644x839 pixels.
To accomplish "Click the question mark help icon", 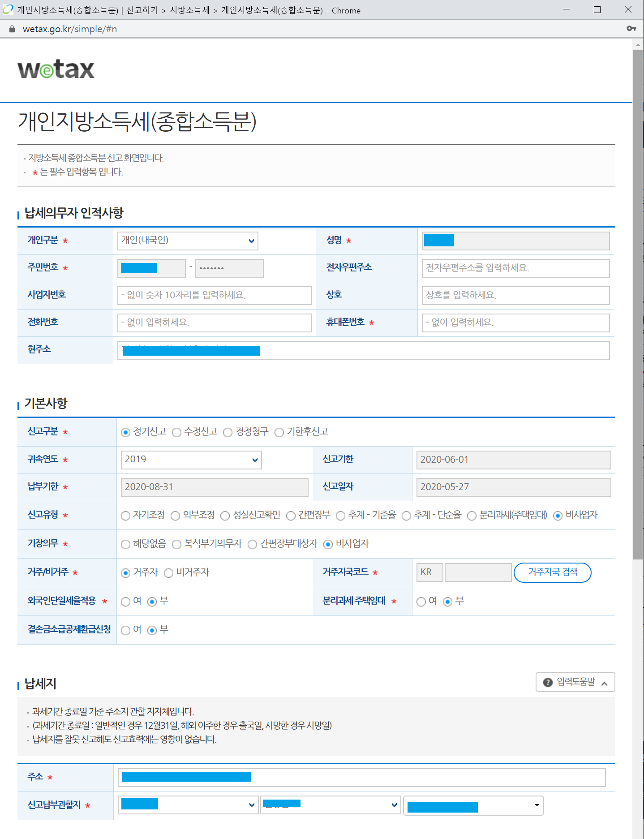I will pyautogui.click(x=547, y=682).
